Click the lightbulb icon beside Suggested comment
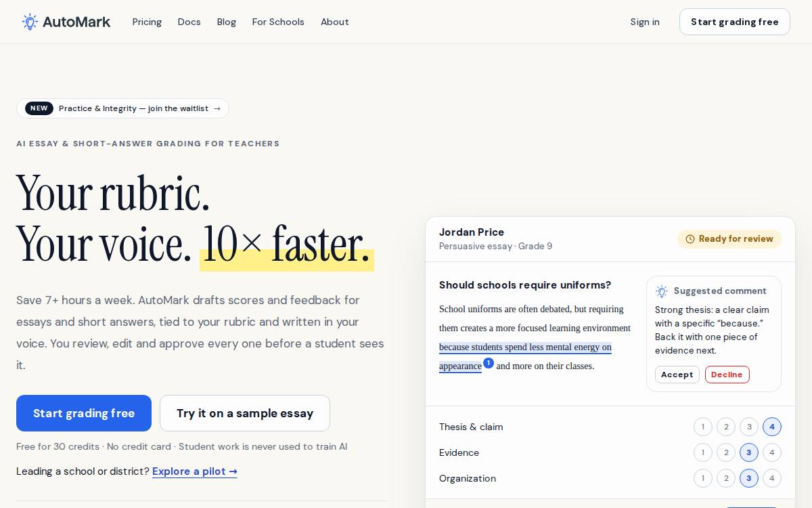This screenshot has width=812, height=508. (x=662, y=291)
